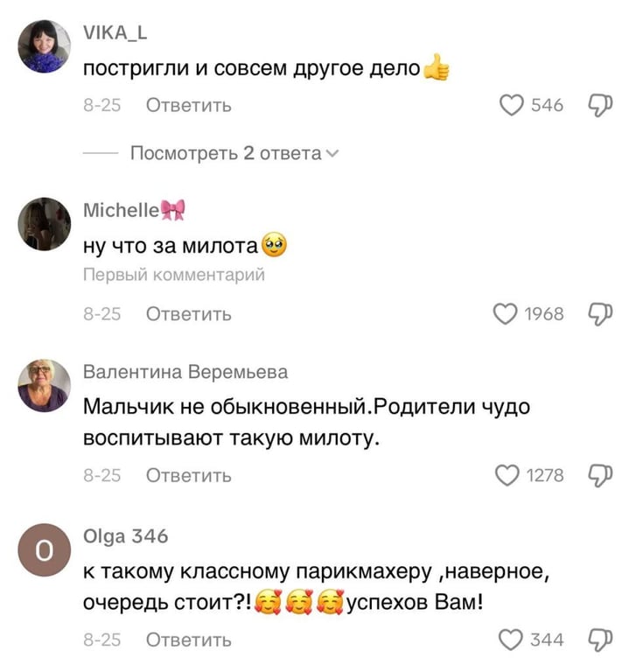This screenshot has width=636, height=672.
Task: Dislike Michelle's comment
Action: [x=600, y=314]
